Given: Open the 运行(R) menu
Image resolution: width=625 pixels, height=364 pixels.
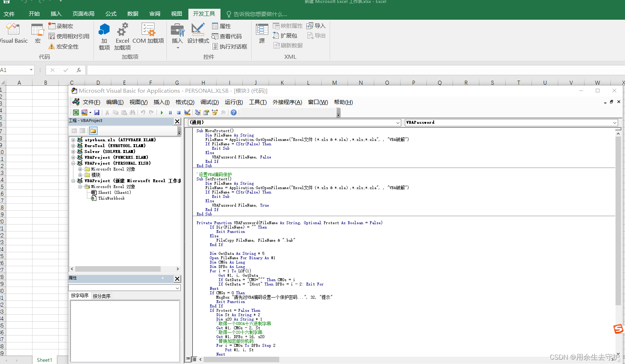Looking at the screenshot, I should [x=234, y=102].
